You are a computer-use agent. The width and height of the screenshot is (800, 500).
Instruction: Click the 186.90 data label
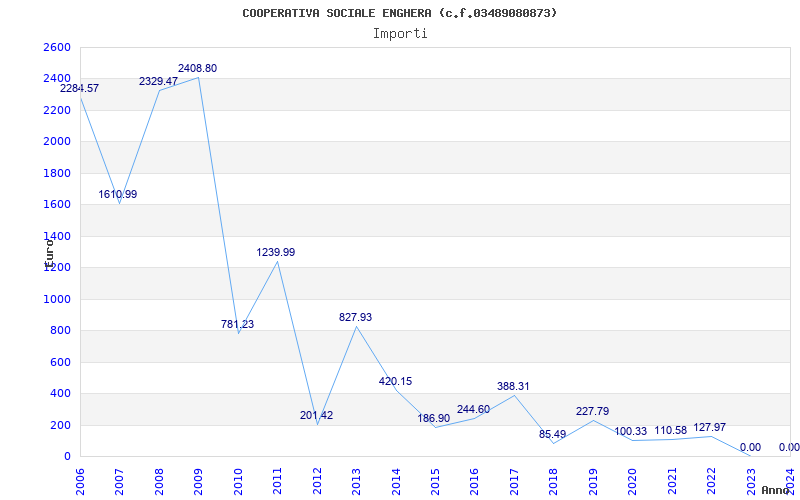pyautogui.click(x=434, y=418)
